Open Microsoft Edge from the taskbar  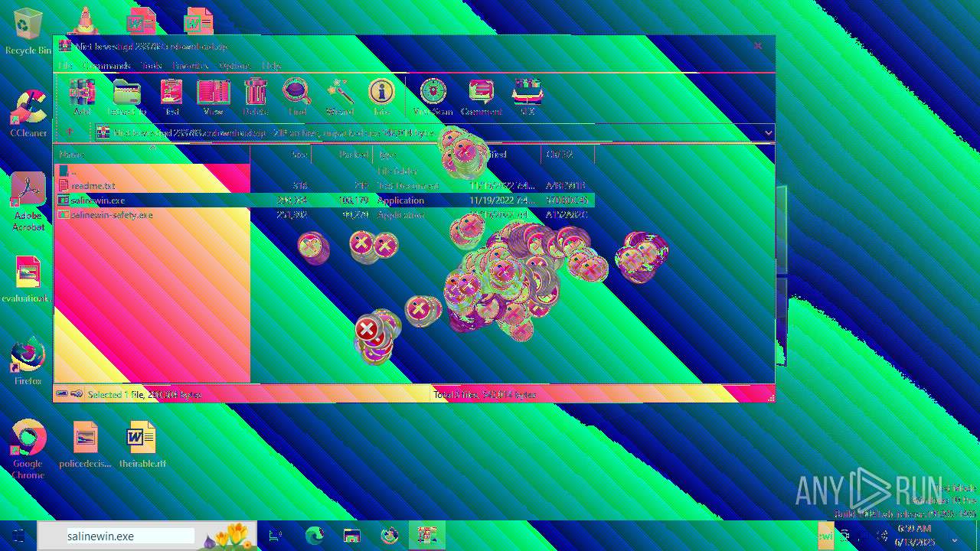pos(314,536)
